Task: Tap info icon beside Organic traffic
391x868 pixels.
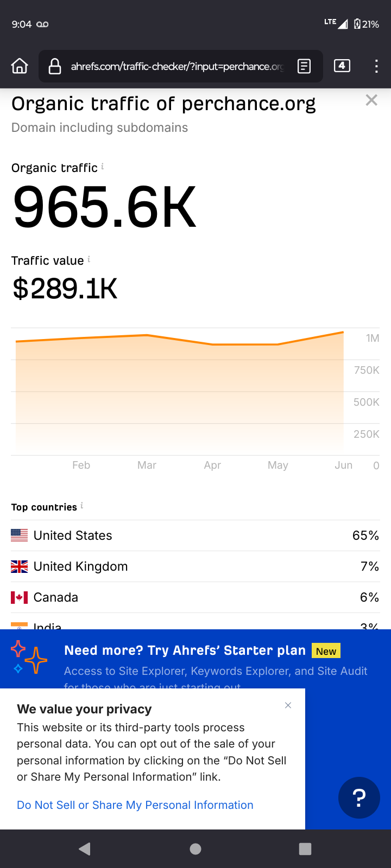Action: click(x=103, y=167)
